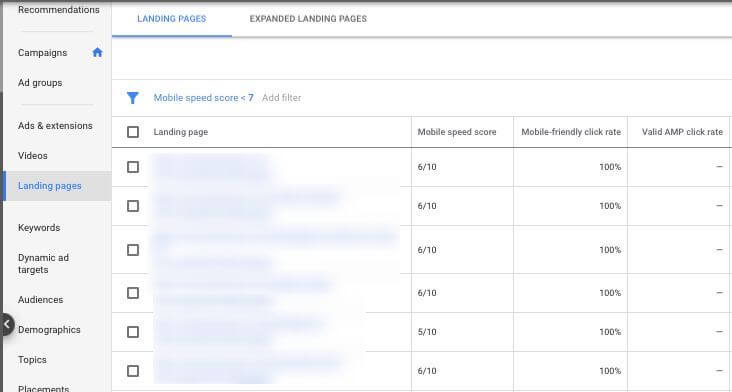Open Topics in the sidebar
This screenshot has height=392, width=732.
click(x=32, y=359)
